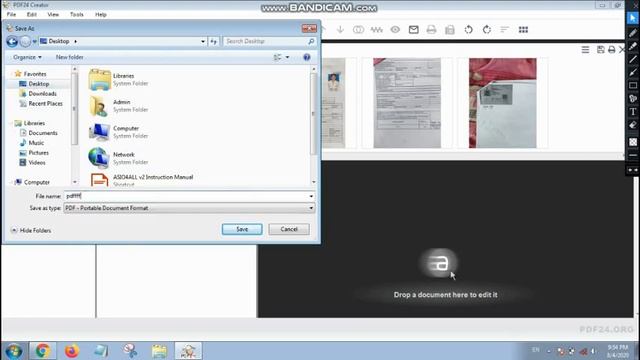Click the Windows Start button
The height and width of the screenshot is (360, 640).
[13, 351]
